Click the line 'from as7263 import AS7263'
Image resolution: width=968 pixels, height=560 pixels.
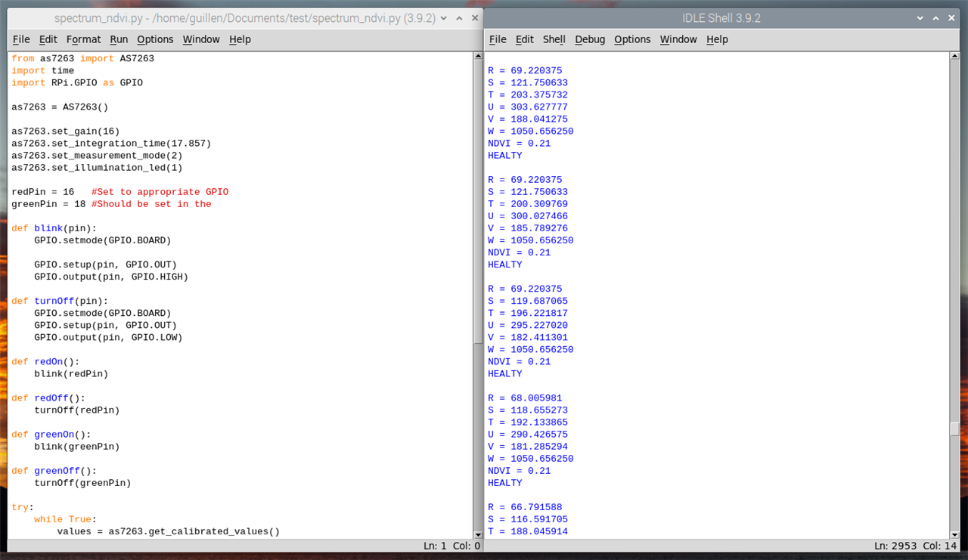(82, 58)
